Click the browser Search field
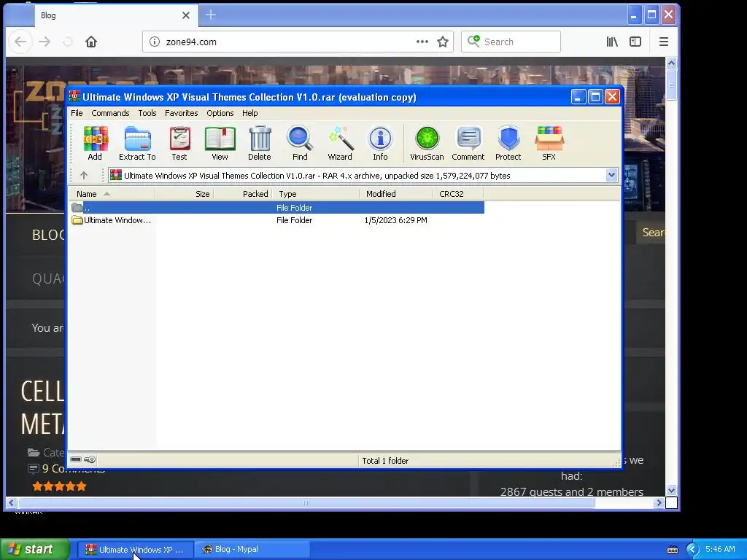The width and height of the screenshot is (747, 560). [x=511, y=42]
